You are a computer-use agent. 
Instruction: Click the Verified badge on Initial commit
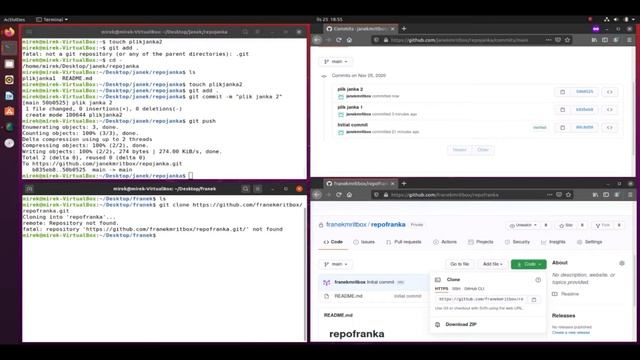[x=539, y=127]
